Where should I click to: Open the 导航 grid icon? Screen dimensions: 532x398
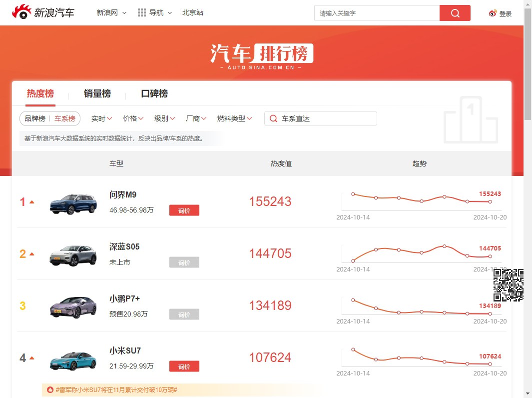point(142,12)
